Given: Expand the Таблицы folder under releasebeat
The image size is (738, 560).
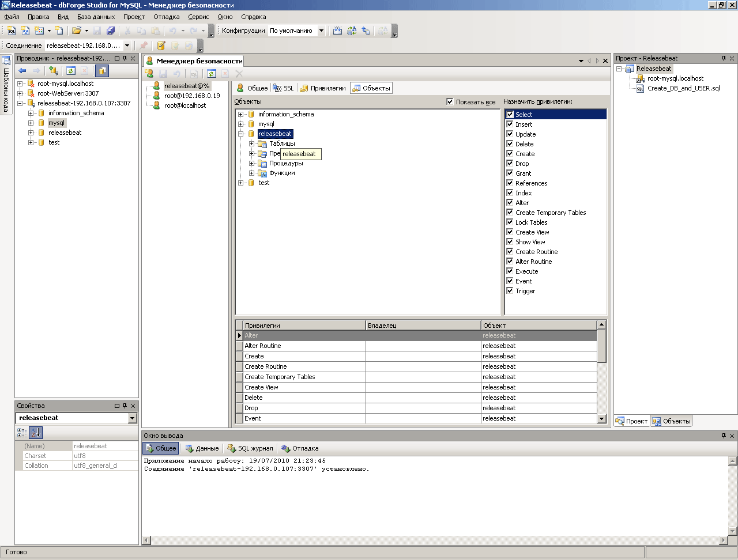Looking at the screenshot, I should 252,143.
